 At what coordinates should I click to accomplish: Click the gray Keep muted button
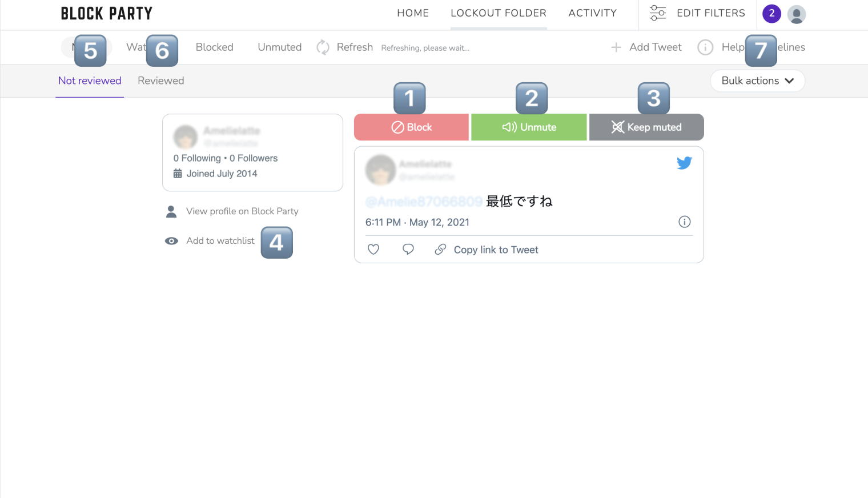pos(646,127)
